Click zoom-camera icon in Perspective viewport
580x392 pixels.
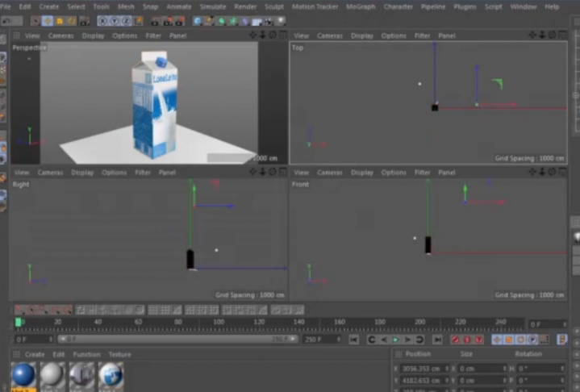tap(263, 35)
